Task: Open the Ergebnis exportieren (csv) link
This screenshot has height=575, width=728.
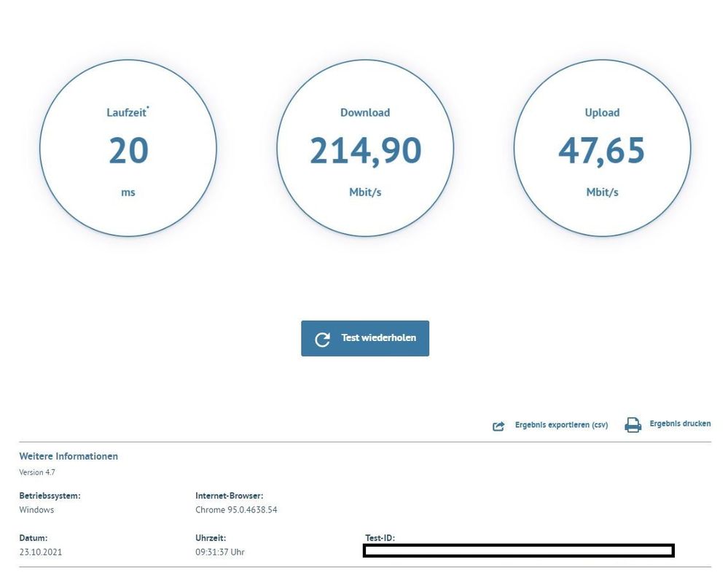Action: pos(561,425)
